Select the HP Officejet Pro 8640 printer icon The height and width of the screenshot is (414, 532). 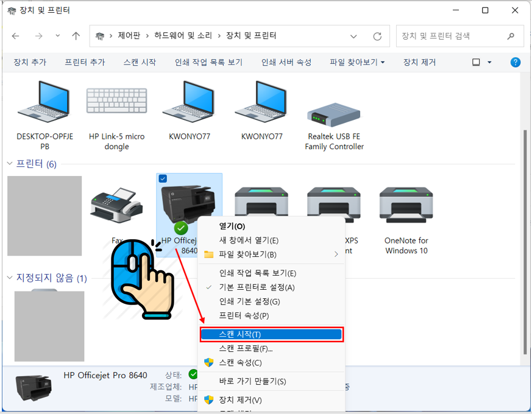[188, 205]
